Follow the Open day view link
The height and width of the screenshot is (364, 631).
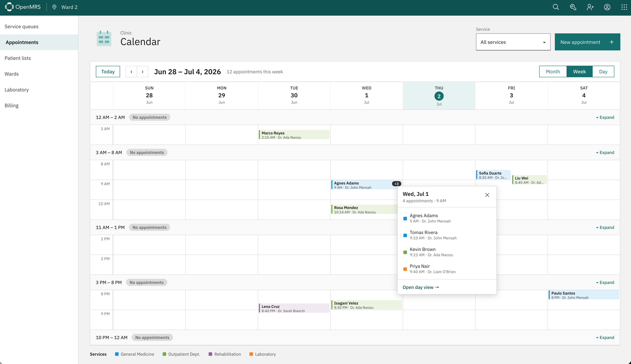click(x=421, y=287)
